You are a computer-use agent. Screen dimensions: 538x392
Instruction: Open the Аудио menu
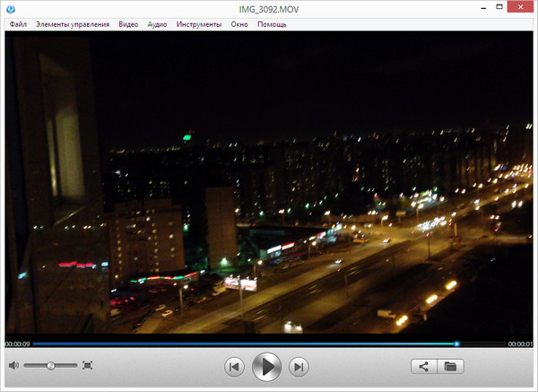[x=157, y=24]
